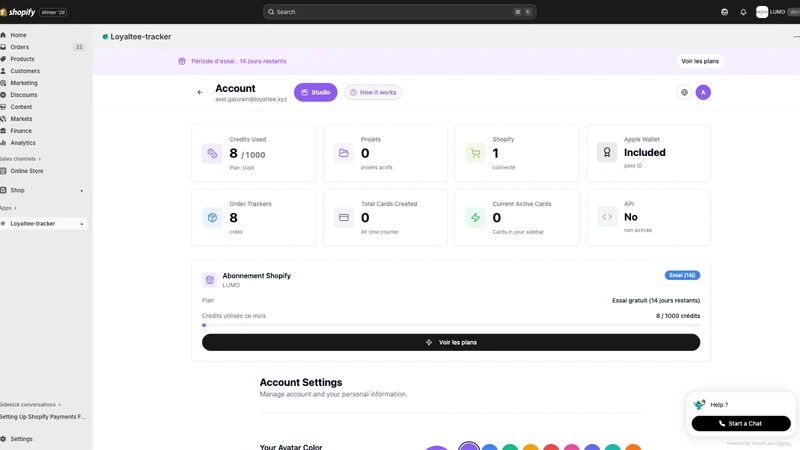
Task: Click the Shop channel icon
Action: 3,190
